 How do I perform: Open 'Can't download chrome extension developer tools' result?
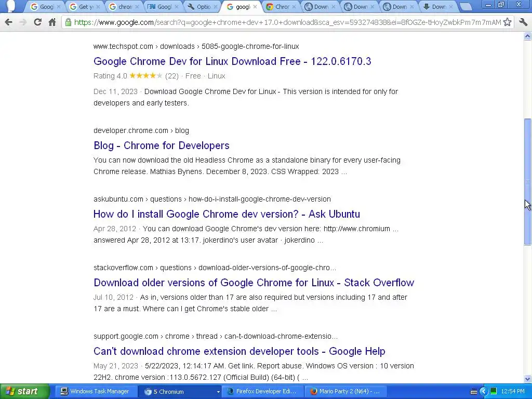pyautogui.click(x=240, y=351)
